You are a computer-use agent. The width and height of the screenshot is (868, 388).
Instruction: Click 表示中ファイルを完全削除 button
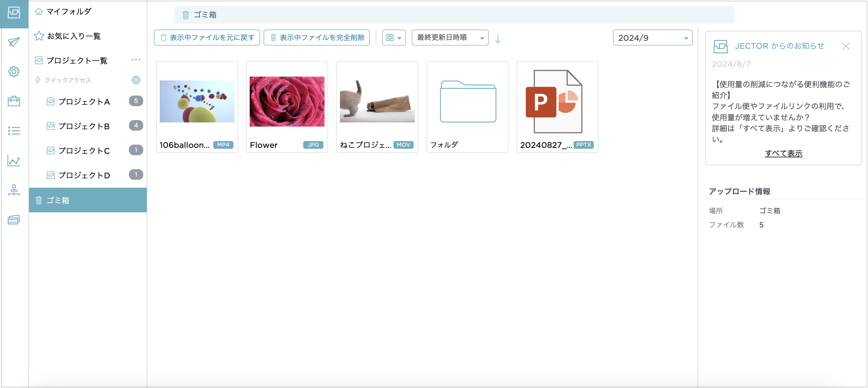pyautogui.click(x=317, y=37)
